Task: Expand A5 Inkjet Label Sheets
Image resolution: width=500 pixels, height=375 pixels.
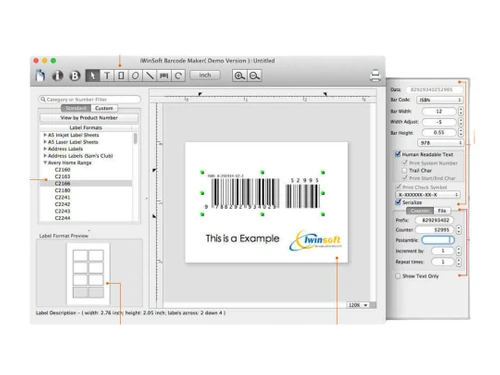Action: (45, 135)
